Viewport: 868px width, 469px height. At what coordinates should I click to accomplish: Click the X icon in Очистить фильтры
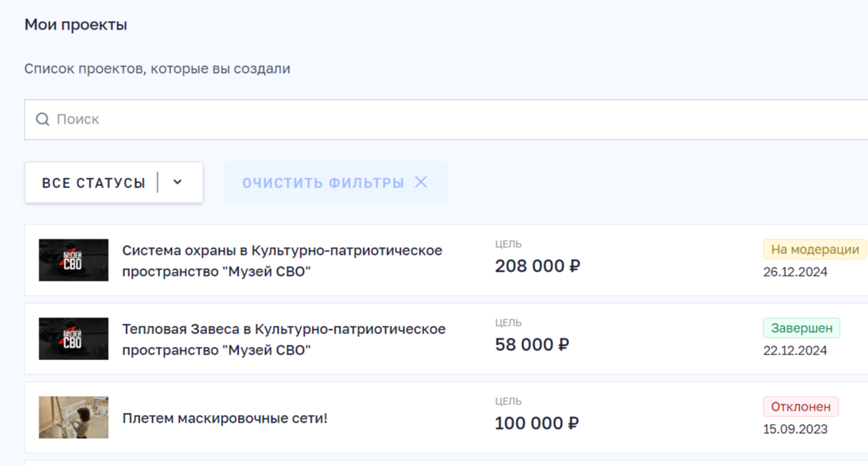pos(421,183)
